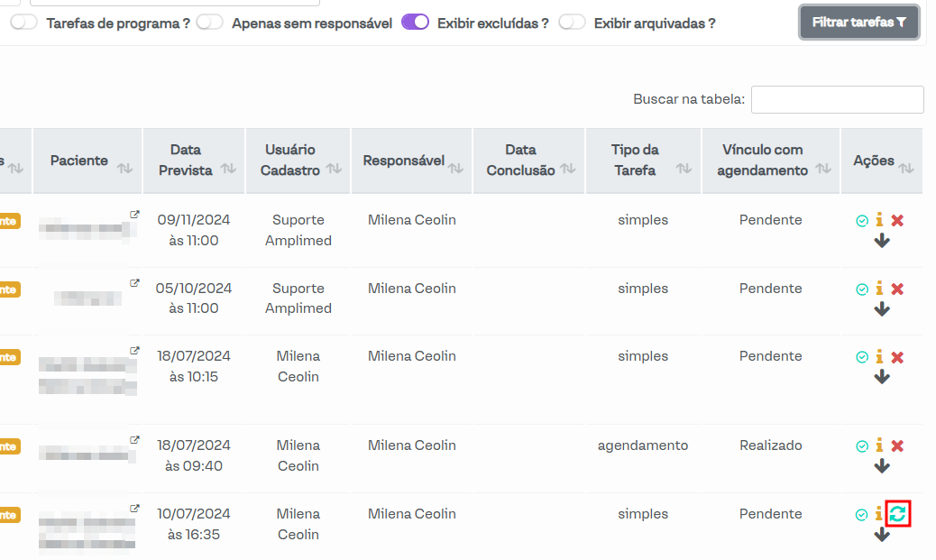Sort table by 'Responsável' column header
Image resolution: width=936 pixels, height=560 pixels.
pyautogui.click(x=412, y=161)
